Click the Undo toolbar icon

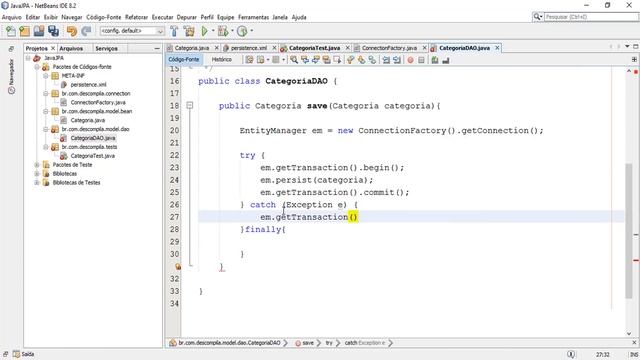(72, 31)
